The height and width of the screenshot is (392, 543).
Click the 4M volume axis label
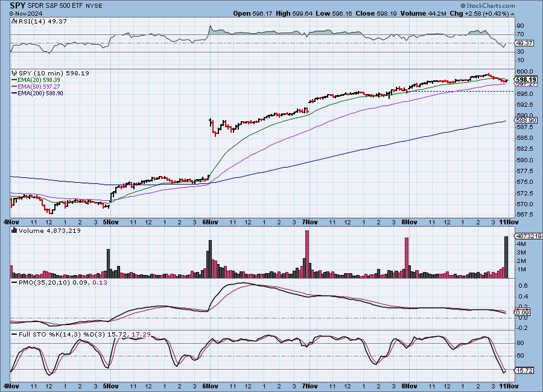tap(521, 244)
